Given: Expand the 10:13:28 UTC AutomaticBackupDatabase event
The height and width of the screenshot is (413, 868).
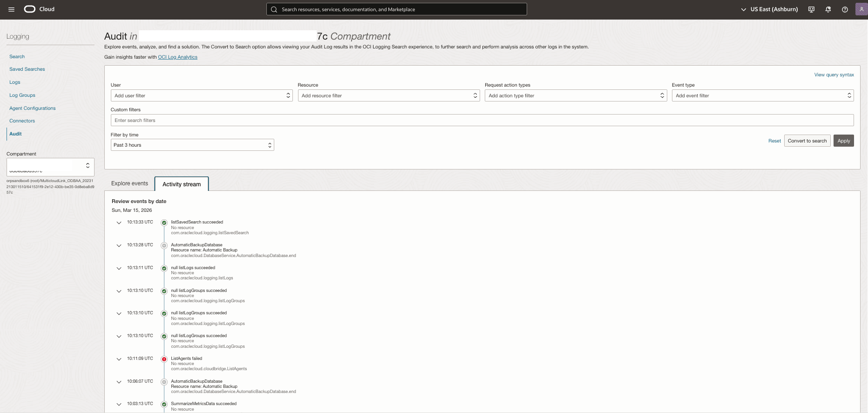Looking at the screenshot, I should [119, 245].
